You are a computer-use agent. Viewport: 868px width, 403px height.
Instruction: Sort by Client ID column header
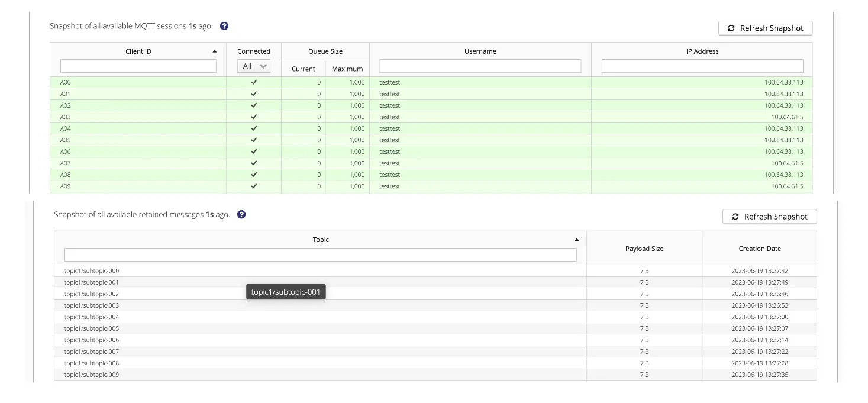138,51
